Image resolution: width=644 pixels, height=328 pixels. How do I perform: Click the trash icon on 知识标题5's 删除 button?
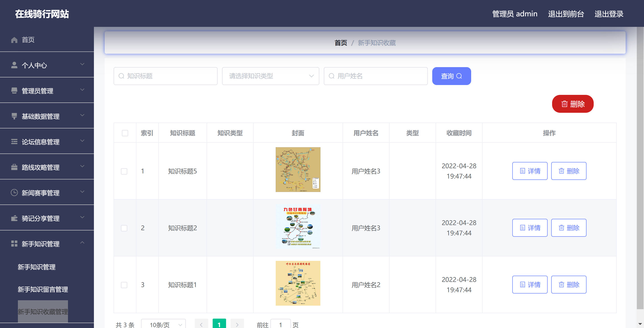(561, 171)
